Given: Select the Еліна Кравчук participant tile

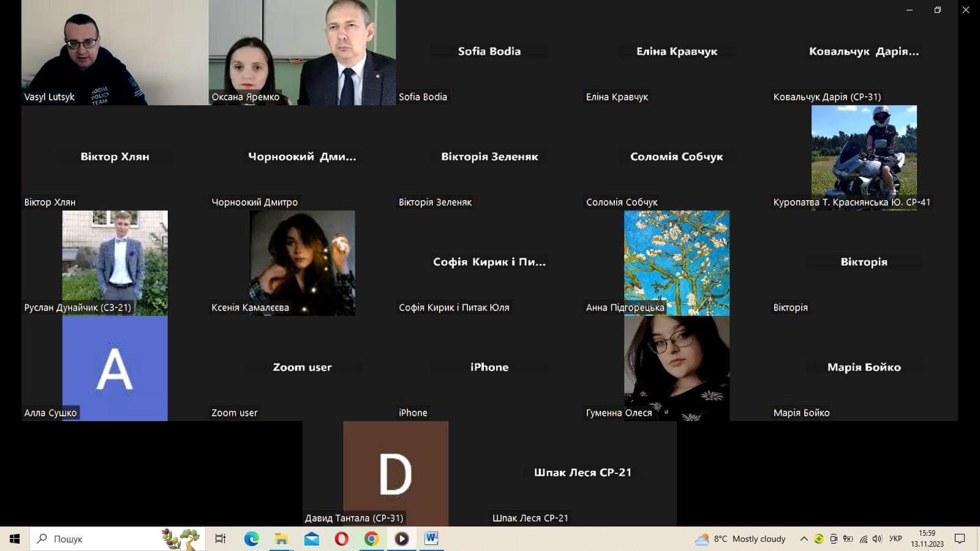Looking at the screenshot, I should [677, 53].
